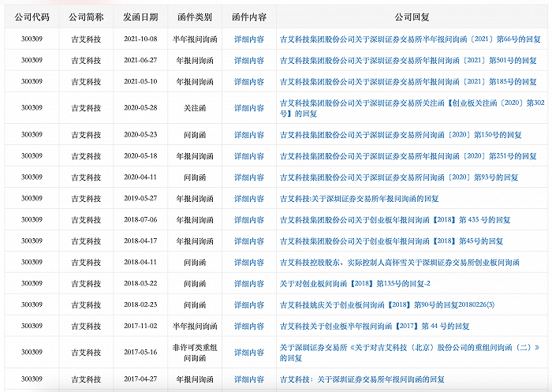Image resolution: width=552 pixels, height=392 pixels.
Task: Click the 公司简称 column header
Action: point(86,17)
